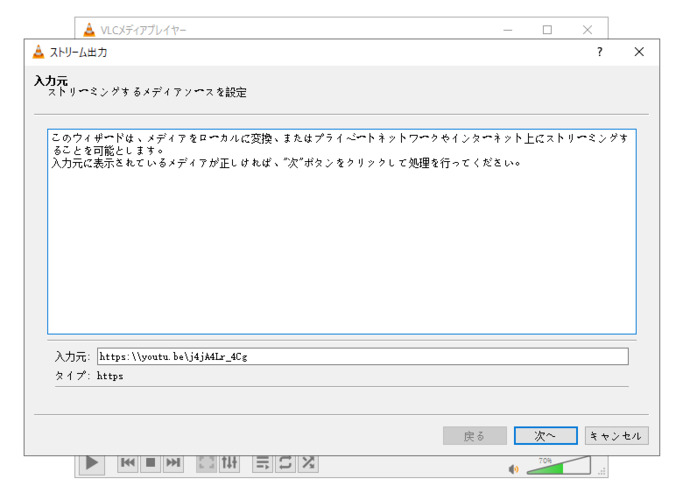Toggle shuffle mode in VLC
The height and width of the screenshot is (500, 697).
pos(308,463)
